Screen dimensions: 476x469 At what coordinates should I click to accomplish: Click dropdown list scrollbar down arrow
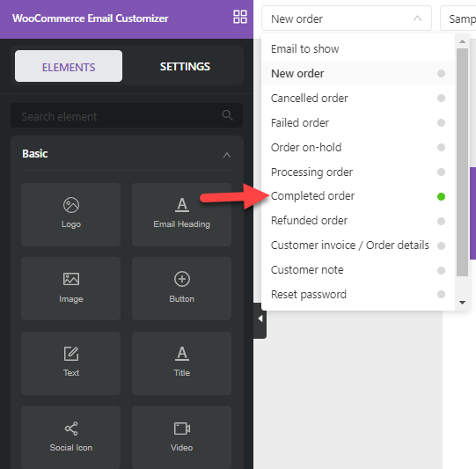[x=462, y=303]
